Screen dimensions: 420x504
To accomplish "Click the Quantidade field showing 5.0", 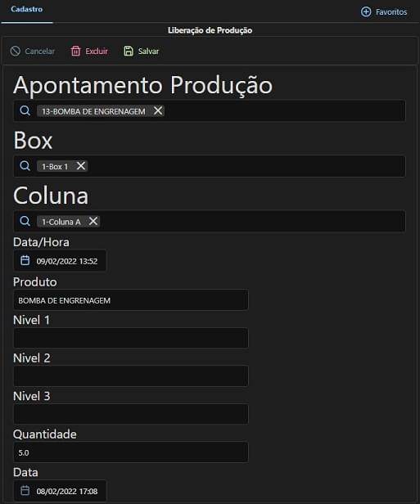I will click(130, 452).
